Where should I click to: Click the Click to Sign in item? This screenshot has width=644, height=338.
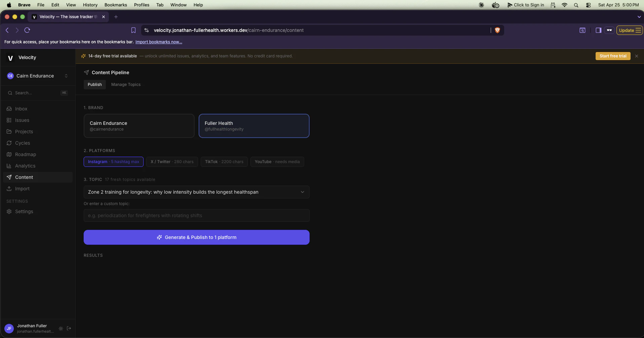(x=526, y=5)
